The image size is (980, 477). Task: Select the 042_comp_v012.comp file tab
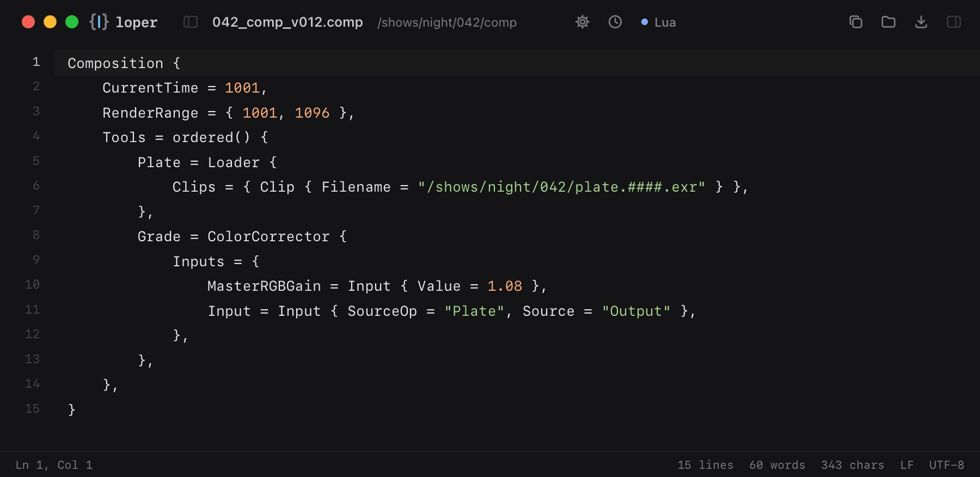(287, 22)
